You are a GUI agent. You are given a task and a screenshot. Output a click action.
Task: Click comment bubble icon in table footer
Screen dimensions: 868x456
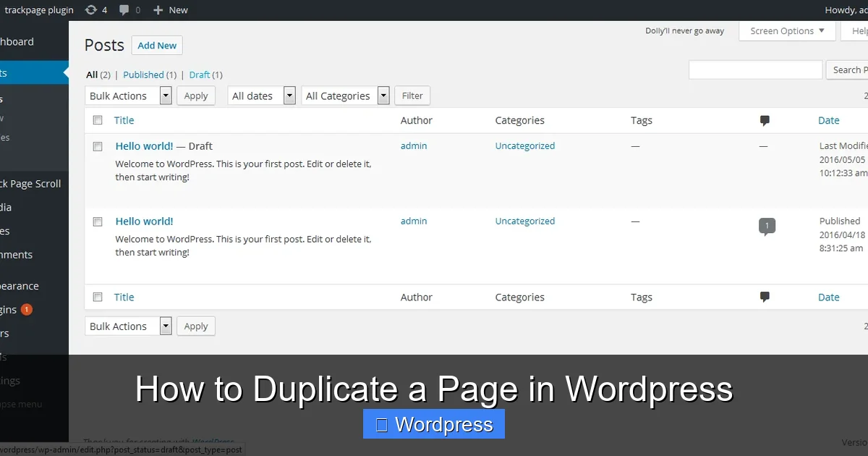click(x=765, y=297)
